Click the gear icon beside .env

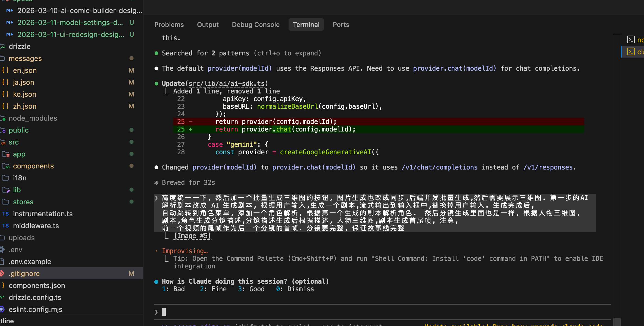coord(2,250)
